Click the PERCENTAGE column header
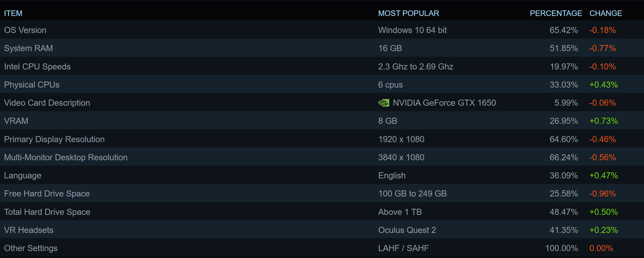The height and width of the screenshot is (258, 644). coord(556,13)
